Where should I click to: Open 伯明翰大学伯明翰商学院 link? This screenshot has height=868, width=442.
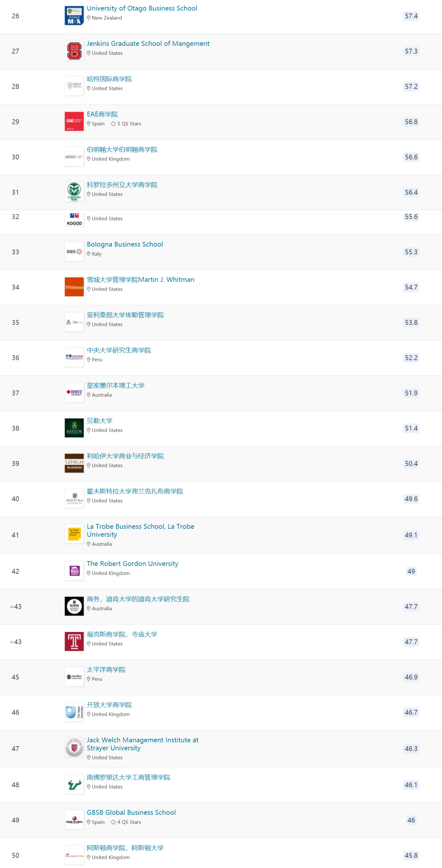pyautogui.click(x=122, y=149)
